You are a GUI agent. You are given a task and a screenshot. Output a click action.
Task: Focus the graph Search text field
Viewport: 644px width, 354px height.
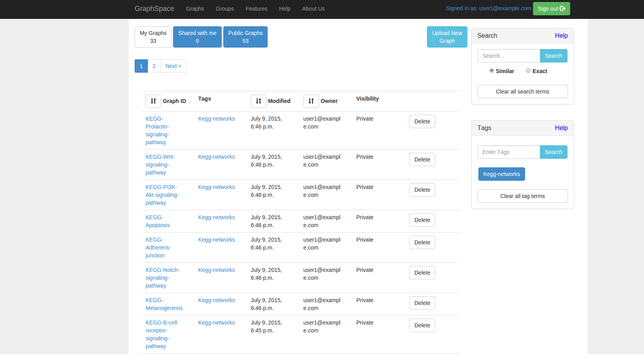[509, 56]
